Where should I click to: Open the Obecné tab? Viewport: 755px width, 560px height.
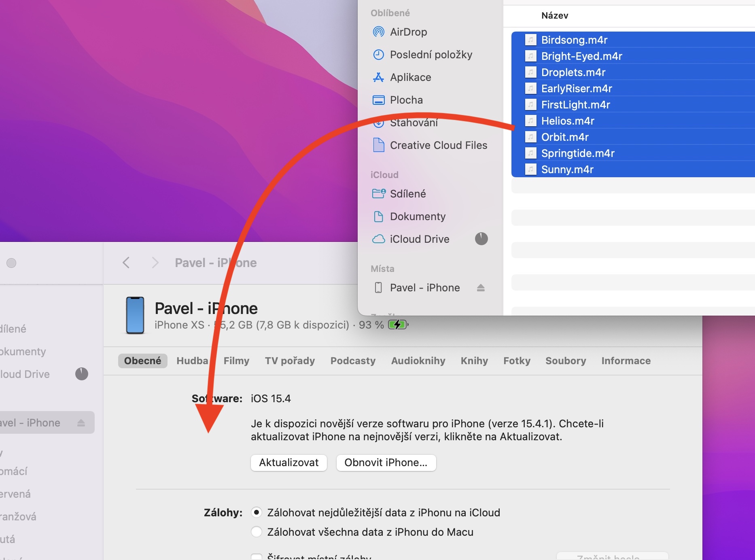tap(142, 361)
